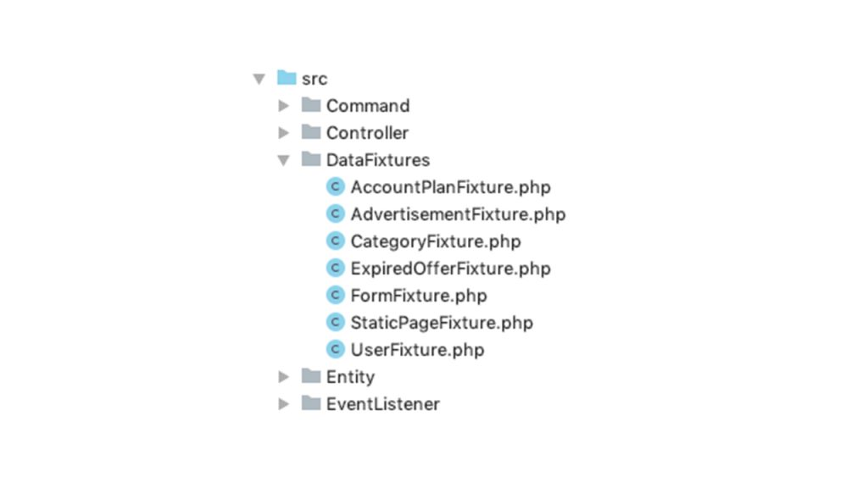Collapse the DataFixtures folder arrow
Screen dimensions: 868x488
coord(284,160)
